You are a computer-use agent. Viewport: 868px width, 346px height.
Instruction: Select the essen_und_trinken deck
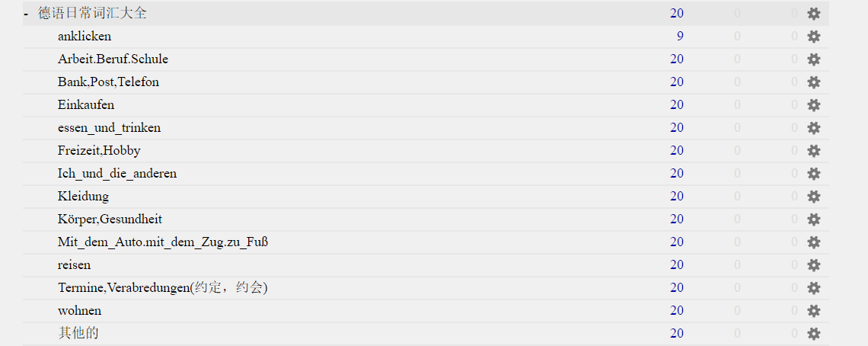(109, 127)
